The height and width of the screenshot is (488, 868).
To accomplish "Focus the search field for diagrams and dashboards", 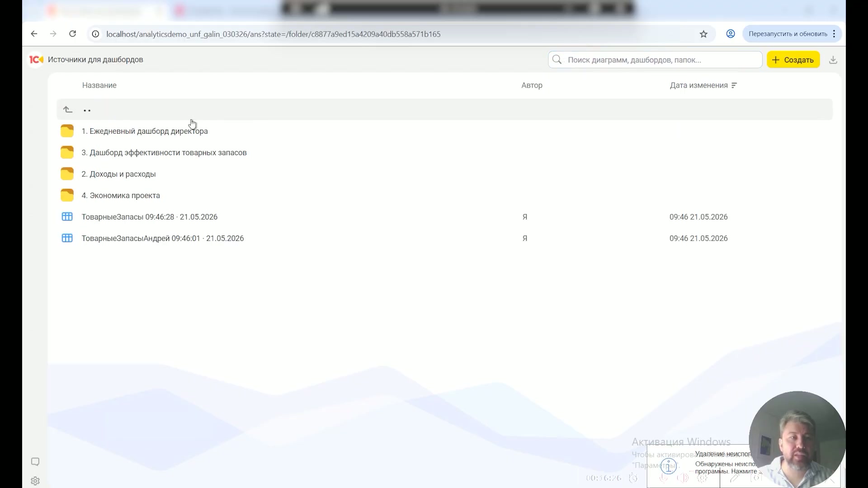I will click(655, 60).
